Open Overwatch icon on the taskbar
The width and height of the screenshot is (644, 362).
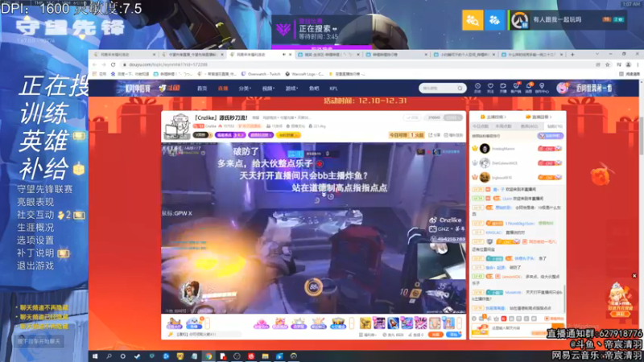293,356
